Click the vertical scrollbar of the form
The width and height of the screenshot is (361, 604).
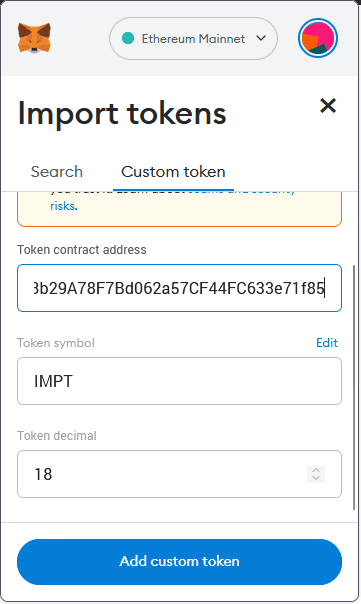click(354, 387)
